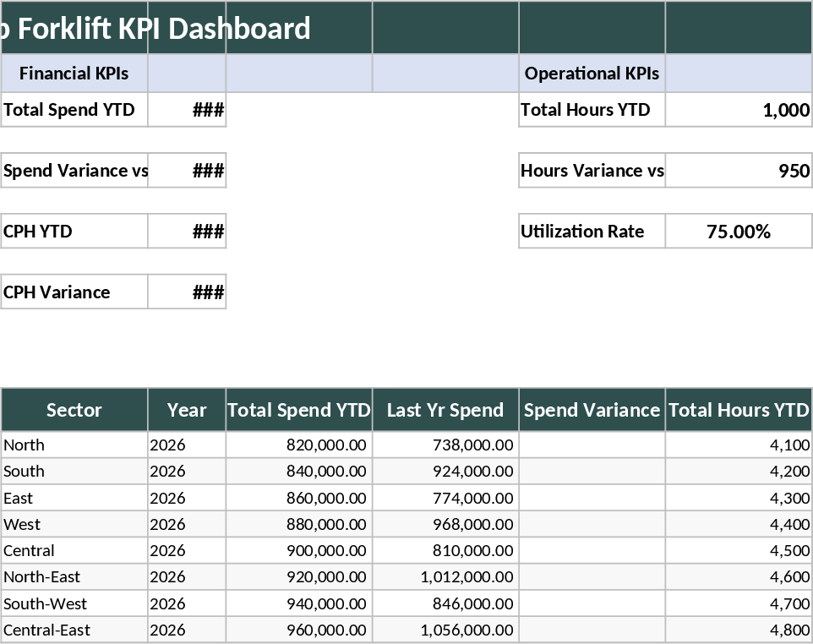Click the CPH Variance ### value cell
This screenshot has width=813, height=644.
(x=187, y=292)
